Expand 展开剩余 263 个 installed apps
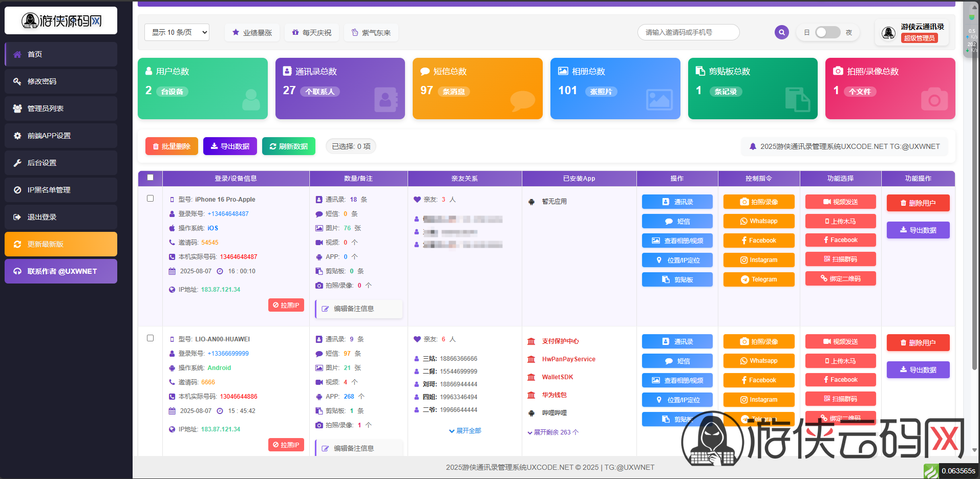Screen dimensions: 980x479 pyautogui.click(x=553, y=432)
